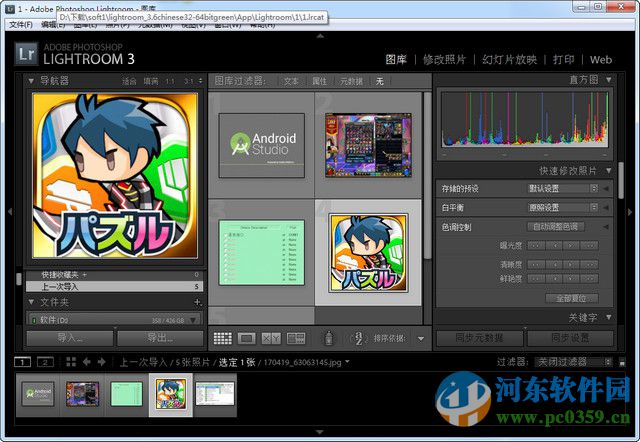Click the 同步元数据 button

click(x=480, y=338)
